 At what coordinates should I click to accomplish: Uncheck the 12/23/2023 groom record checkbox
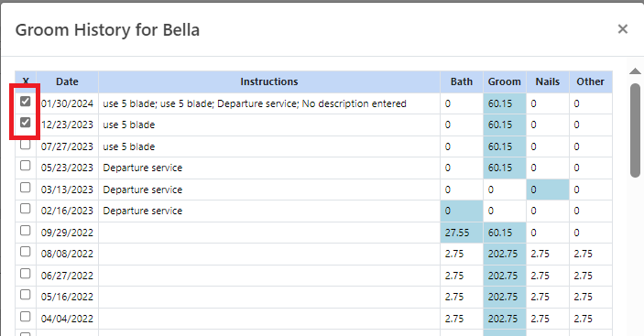(26, 123)
